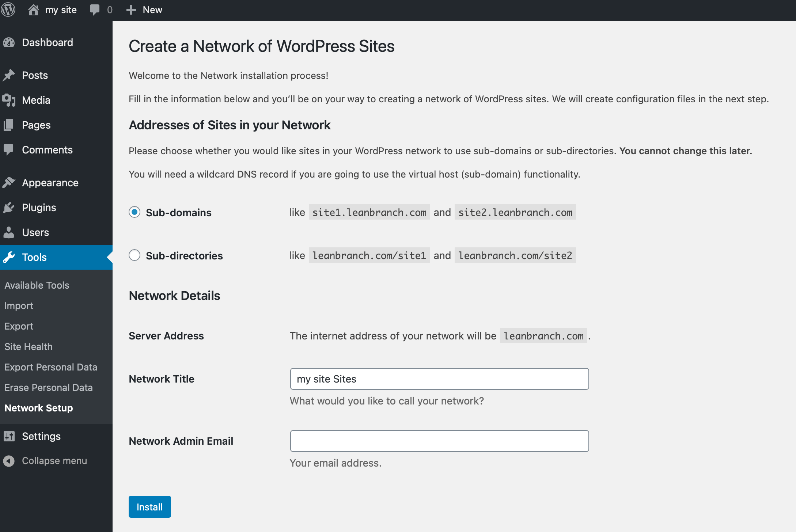Viewport: 796px width, 532px height.
Task: Navigate to Appearance settings
Action: click(50, 182)
